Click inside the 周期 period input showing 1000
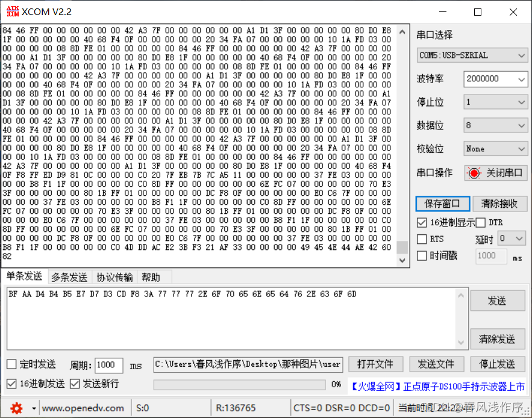Image resolution: width=532 pixels, height=418 pixels. pyautogui.click(x=108, y=365)
